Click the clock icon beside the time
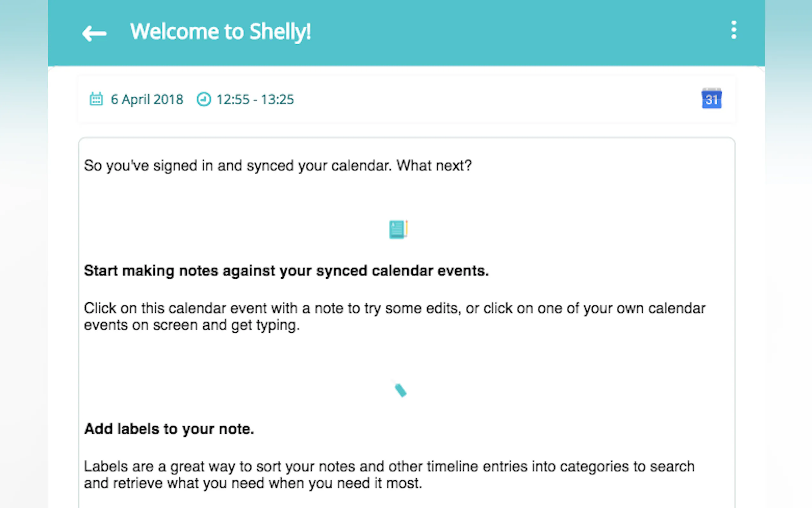The height and width of the screenshot is (508, 812). [x=204, y=99]
